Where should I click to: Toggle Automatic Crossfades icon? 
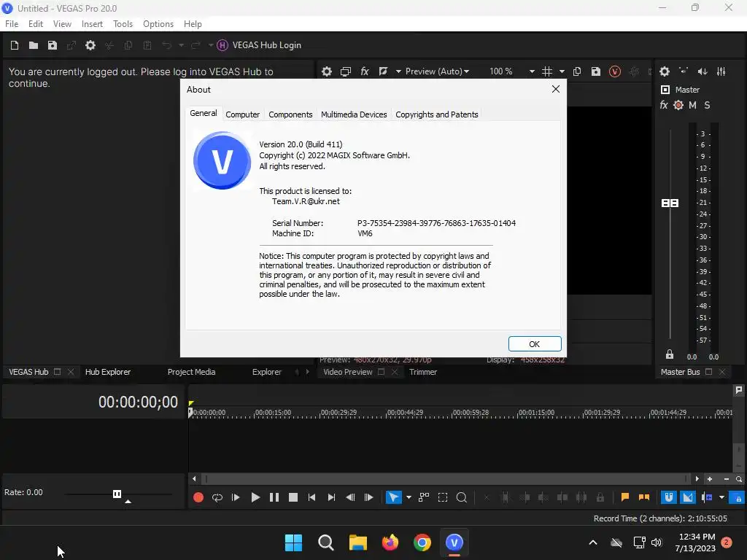(688, 497)
